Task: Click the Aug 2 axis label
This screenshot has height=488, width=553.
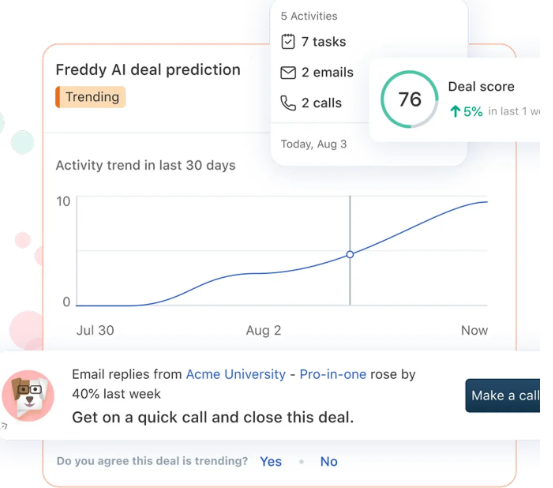Action: pos(263,330)
